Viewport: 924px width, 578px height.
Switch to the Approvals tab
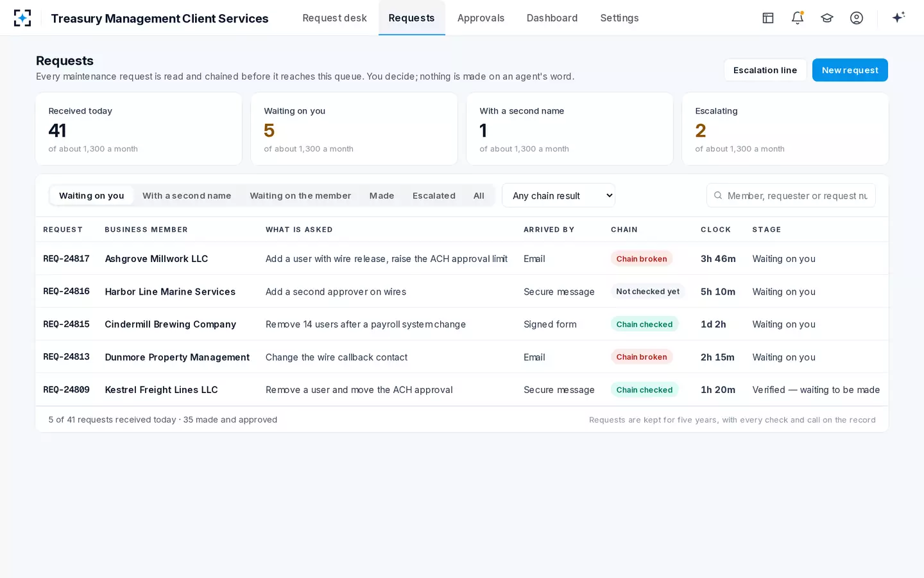481,18
